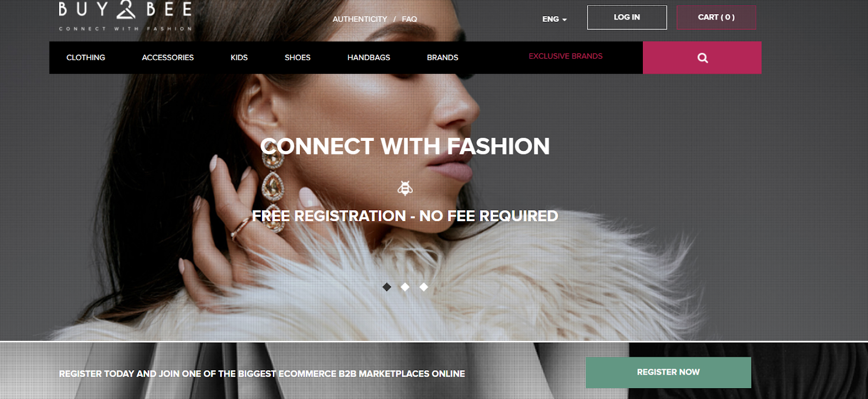Select the first carousel diamond indicator
The image size is (868, 399).
(387, 287)
